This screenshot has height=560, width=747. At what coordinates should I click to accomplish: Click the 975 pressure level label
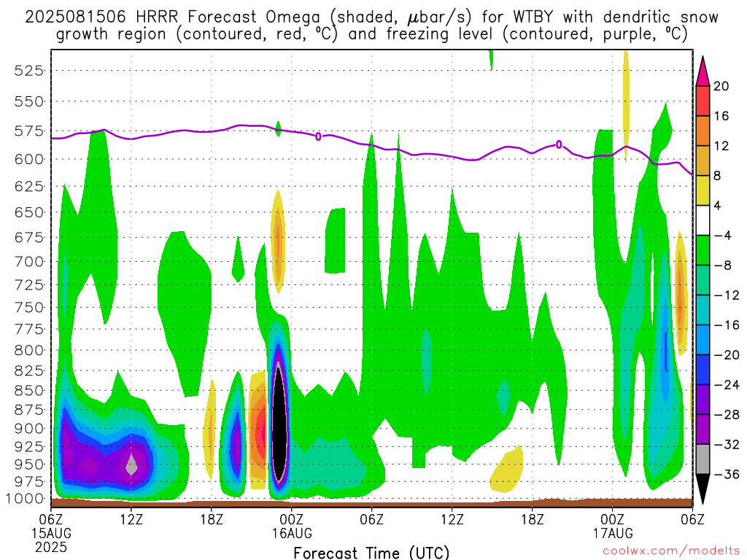pyautogui.click(x=29, y=482)
